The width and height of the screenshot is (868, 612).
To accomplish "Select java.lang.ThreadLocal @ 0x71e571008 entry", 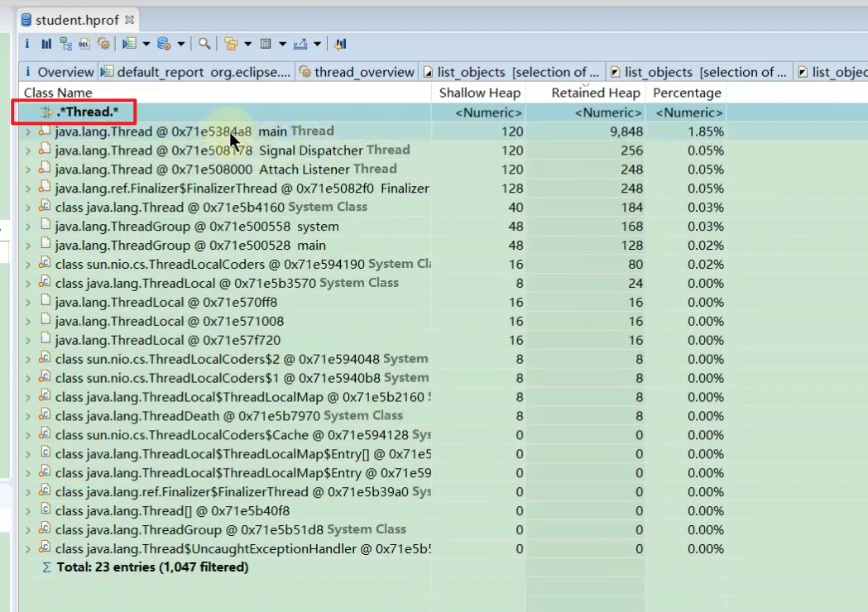I will click(x=170, y=322).
